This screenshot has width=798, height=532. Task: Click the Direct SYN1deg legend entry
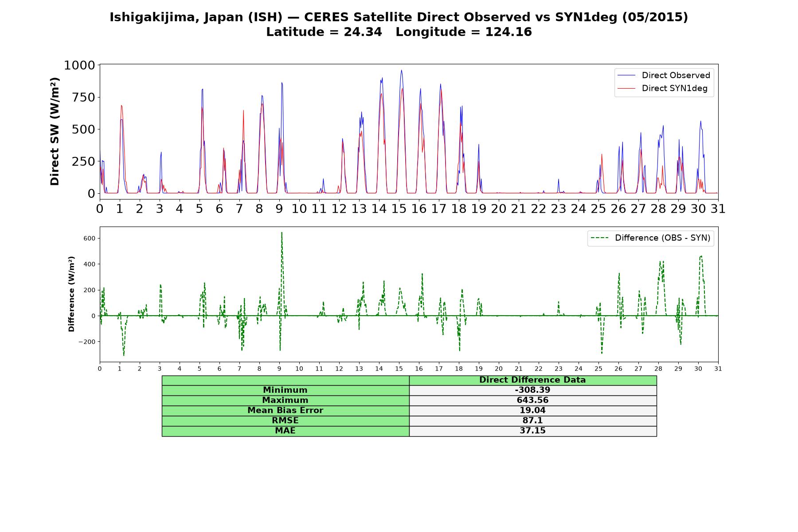coord(663,88)
